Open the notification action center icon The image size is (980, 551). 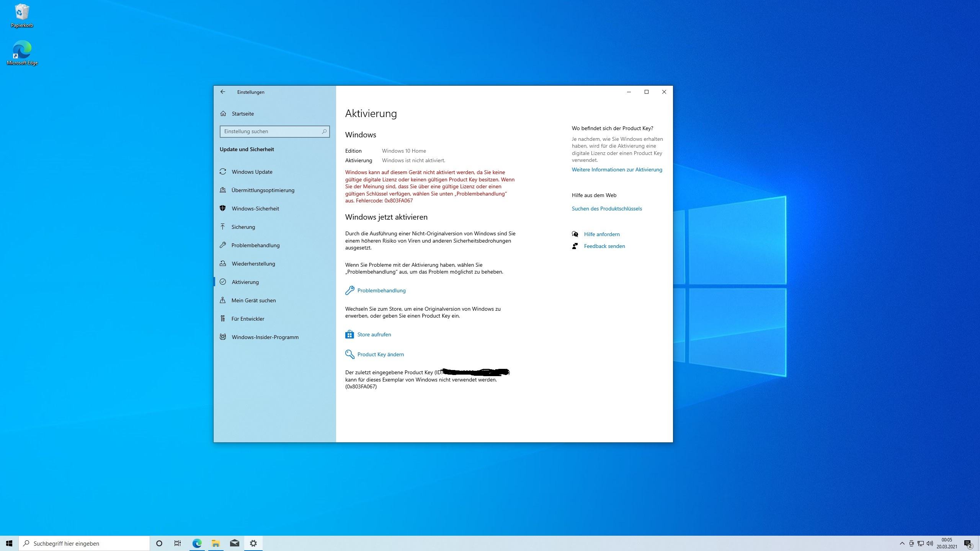(x=968, y=543)
